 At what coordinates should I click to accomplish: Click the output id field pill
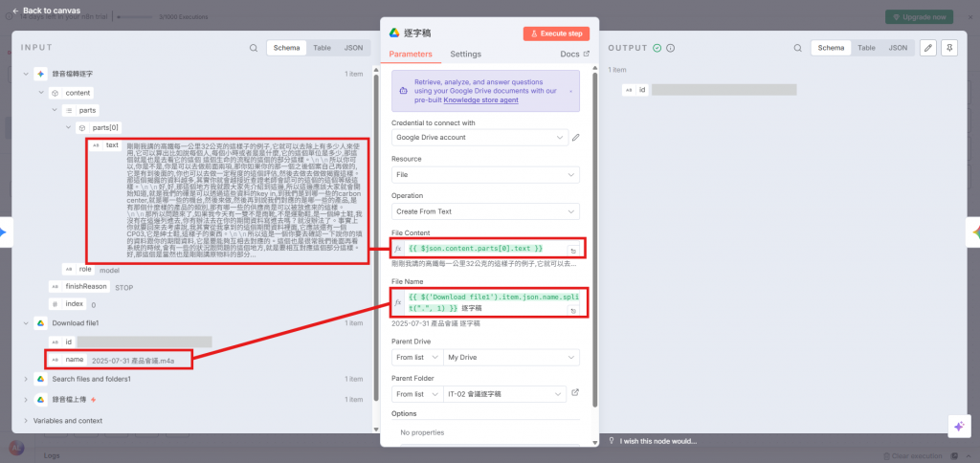pos(635,90)
